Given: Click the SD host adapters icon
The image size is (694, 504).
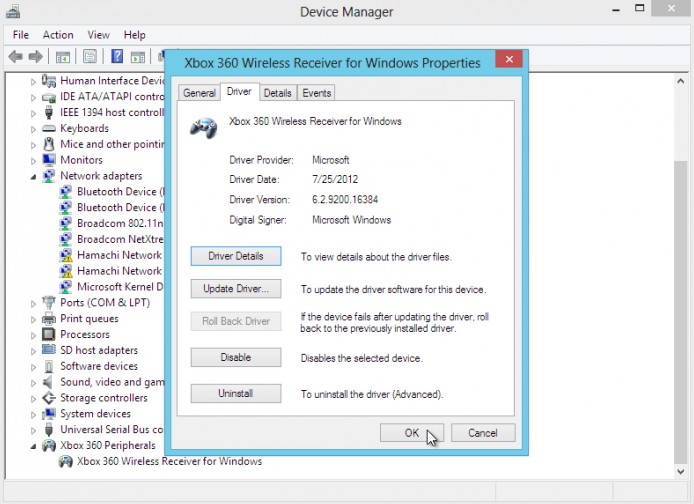Looking at the screenshot, I should click(49, 350).
